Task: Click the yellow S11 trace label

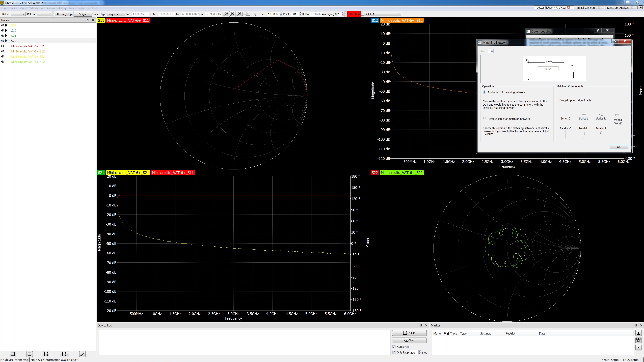Action: pyautogui.click(x=101, y=20)
